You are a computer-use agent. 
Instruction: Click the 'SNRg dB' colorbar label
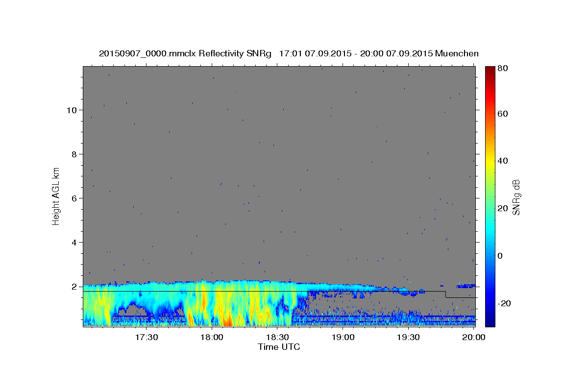click(515, 197)
